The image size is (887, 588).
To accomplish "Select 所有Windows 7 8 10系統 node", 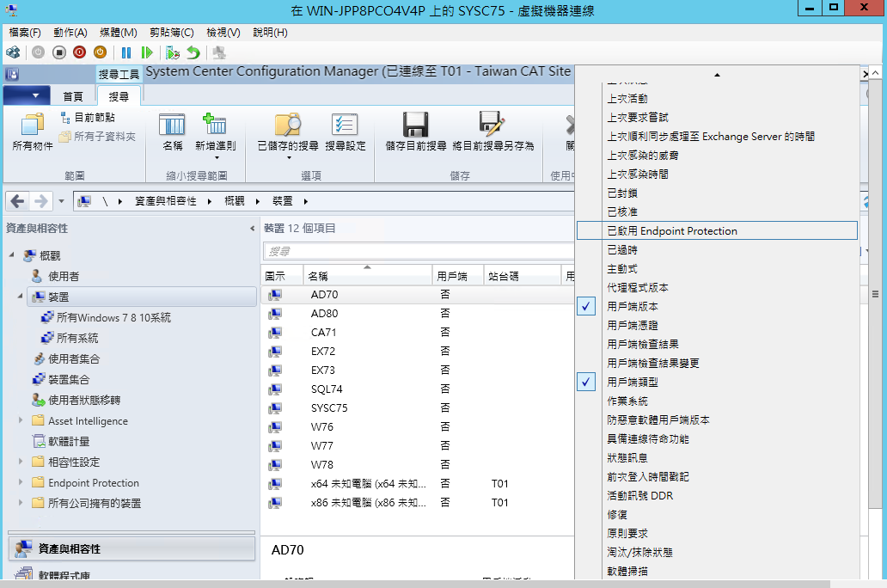I will tap(113, 317).
